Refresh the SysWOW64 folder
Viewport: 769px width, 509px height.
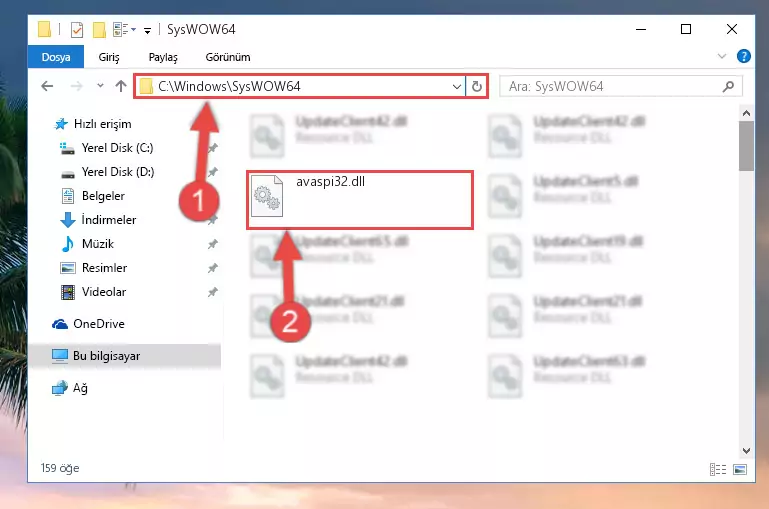point(477,87)
